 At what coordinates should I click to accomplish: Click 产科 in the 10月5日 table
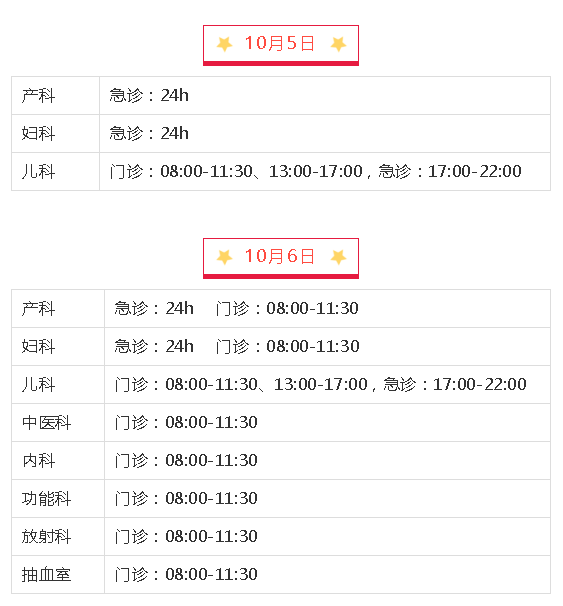pyautogui.click(x=38, y=95)
